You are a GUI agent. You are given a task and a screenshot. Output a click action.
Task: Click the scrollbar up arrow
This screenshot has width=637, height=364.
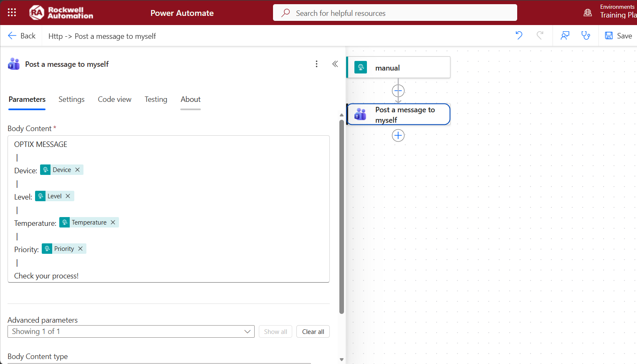pos(341,115)
